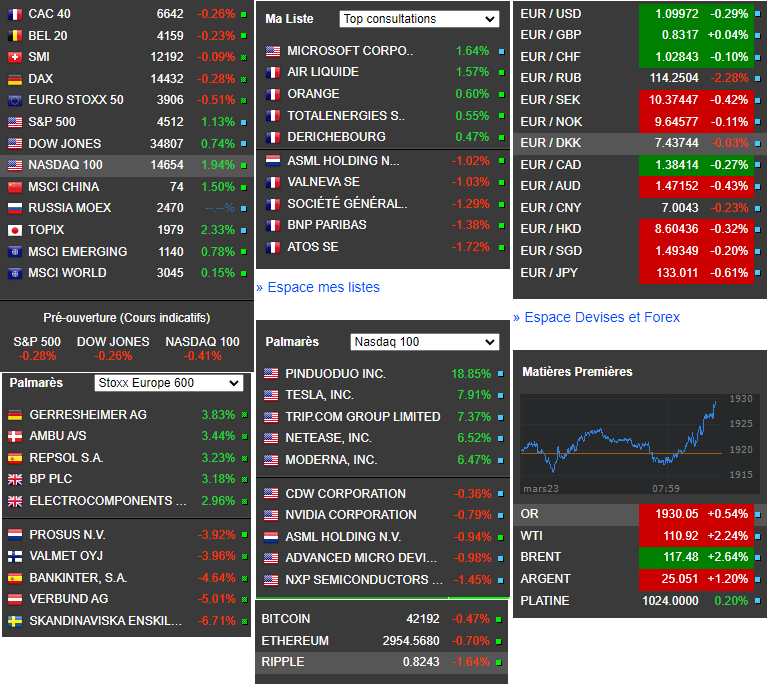Screen dimensions: 772x687
Task: Open the Palmarès 'Stoxx Europe 600' dropdown
Action: (168, 383)
